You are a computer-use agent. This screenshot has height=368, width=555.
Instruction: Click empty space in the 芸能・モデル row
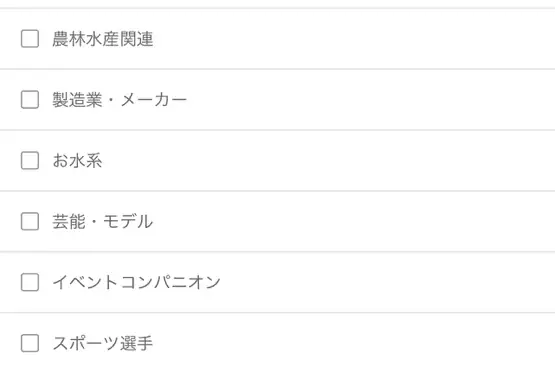354,222
